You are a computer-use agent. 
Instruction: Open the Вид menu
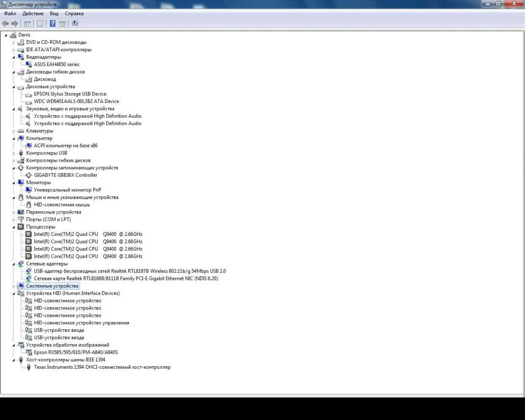coord(54,14)
